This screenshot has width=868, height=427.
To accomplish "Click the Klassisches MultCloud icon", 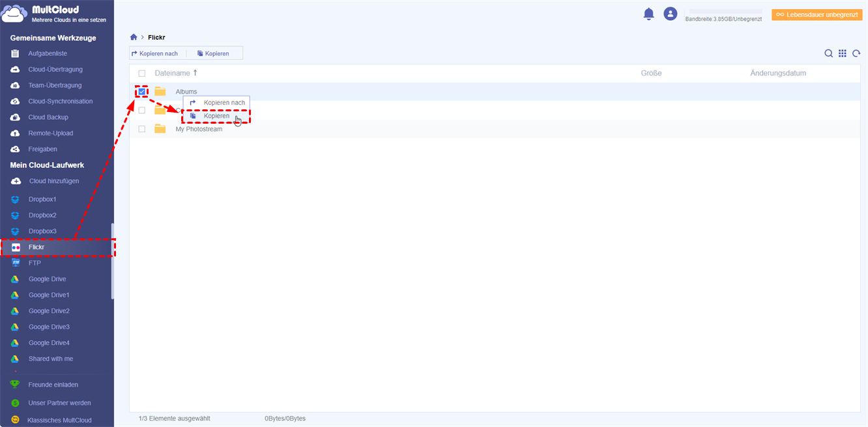I will click(x=15, y=420).
